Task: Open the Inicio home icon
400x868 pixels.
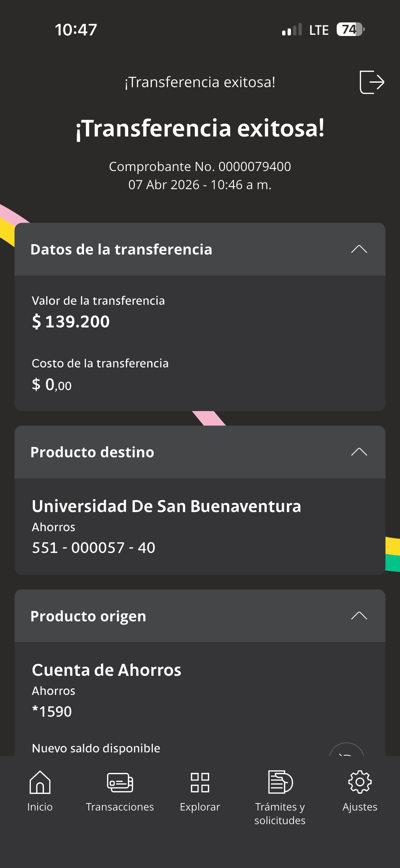Action: click(40, 782)
